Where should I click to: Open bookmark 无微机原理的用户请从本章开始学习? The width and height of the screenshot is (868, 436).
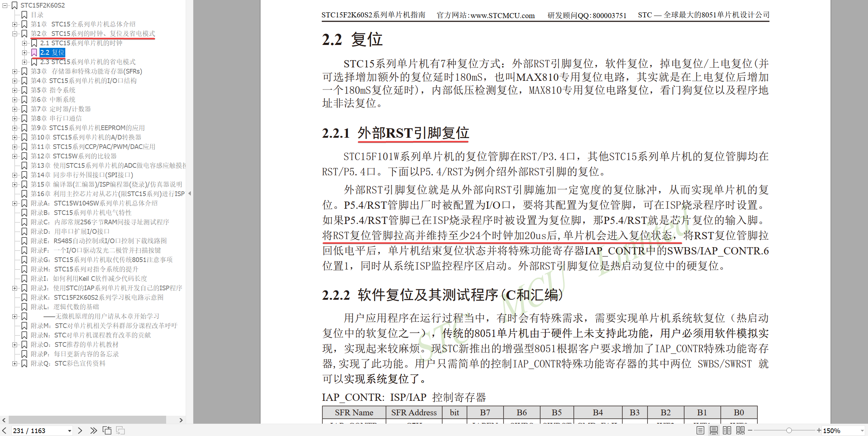point(101,316)
